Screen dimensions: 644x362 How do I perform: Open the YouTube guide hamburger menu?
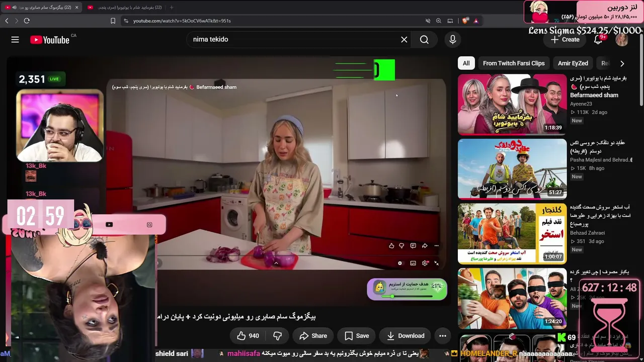click(15, 40)
